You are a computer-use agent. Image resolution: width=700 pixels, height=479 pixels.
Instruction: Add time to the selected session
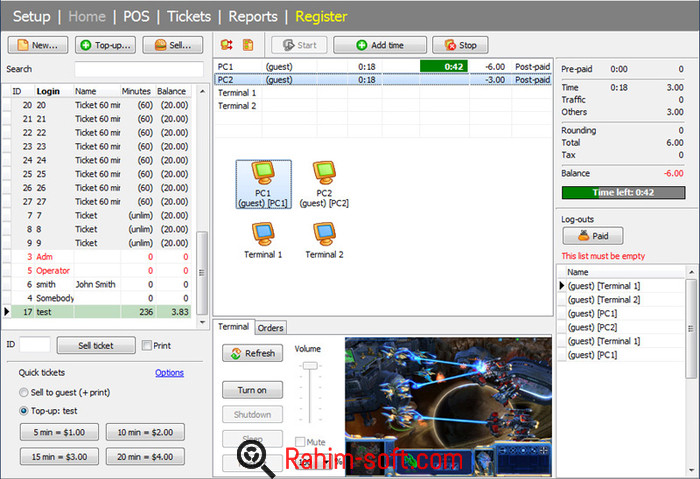point(379,45)
